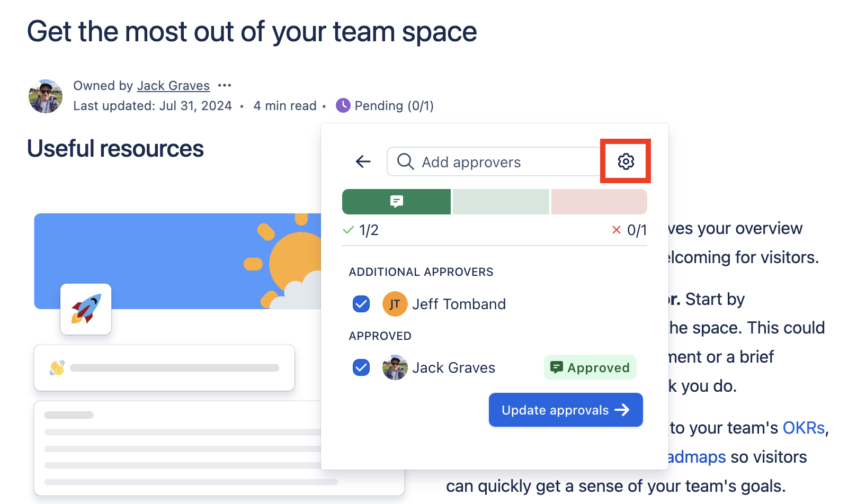Click the page owner's profile photo
The height and width of the screenshot is (504, 857).
46,96
